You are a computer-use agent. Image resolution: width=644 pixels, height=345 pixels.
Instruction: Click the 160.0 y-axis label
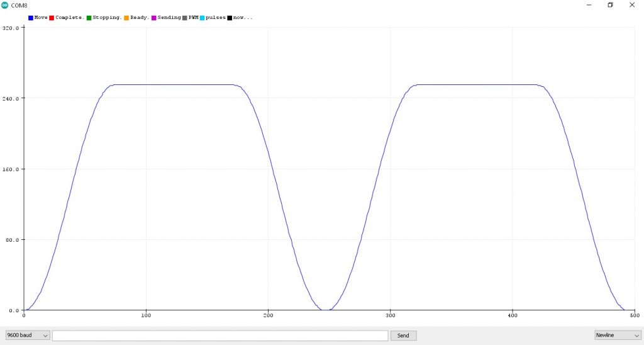[x=11, y=169]
